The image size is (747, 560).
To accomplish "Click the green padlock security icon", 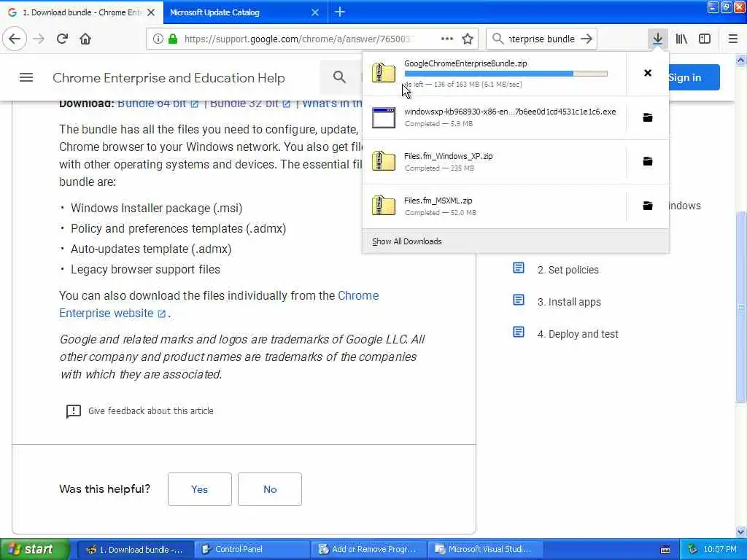I will (173, 39).
